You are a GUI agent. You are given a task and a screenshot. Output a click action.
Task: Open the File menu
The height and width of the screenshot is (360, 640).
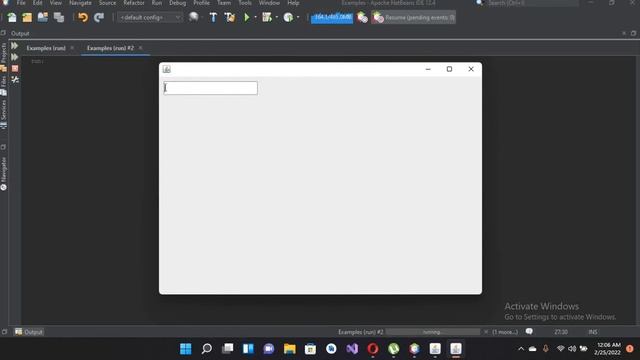(x=21, y=3)
